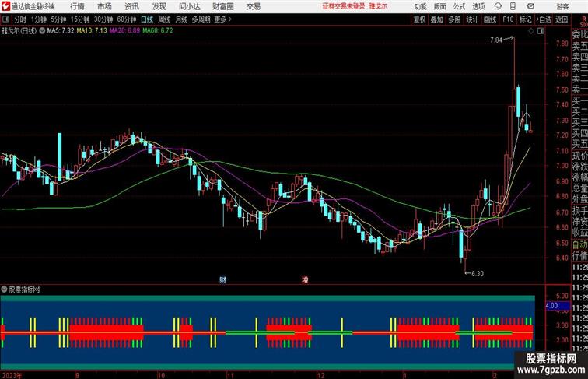This screenshot has height=379, width=588.
Task: Click the 7.84 high price label
Action: 496,40
